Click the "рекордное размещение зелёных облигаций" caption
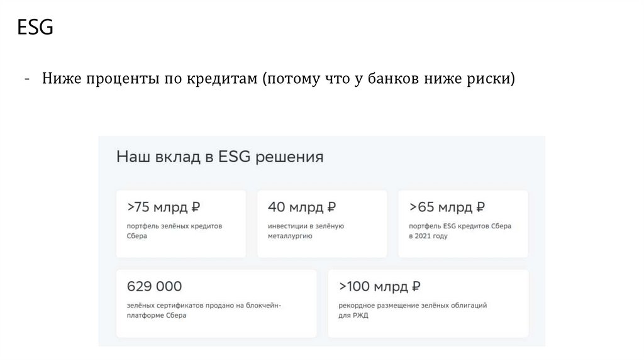The image size is (644, 361). [412, 305]
